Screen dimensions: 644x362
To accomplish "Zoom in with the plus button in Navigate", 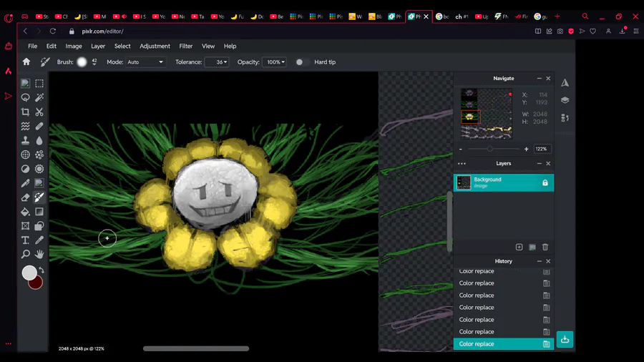I will tap(526, 149).
